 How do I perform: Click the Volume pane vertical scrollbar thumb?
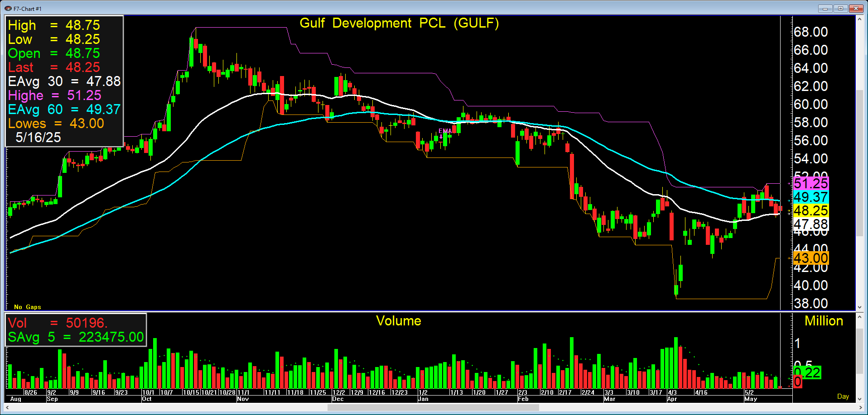click(x=859, y=351)
